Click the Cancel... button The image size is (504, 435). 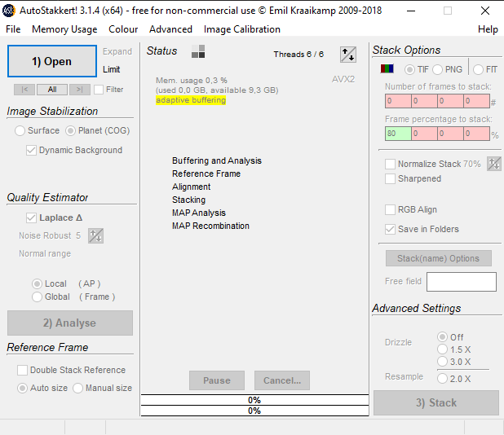(x=282, y=380)
